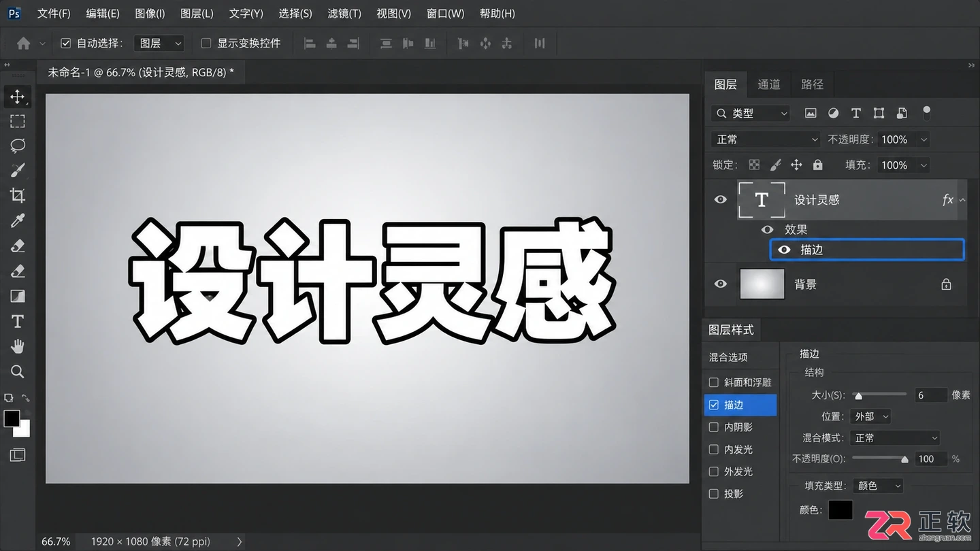Uncheck the 描边 style checkbox
980x551 pixels.
click(x=714, y=405)
